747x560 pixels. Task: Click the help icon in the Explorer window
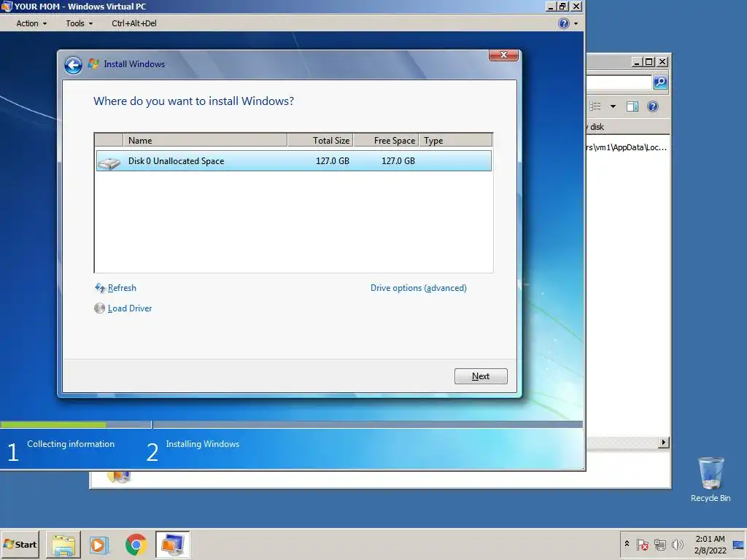pos(653,106)
